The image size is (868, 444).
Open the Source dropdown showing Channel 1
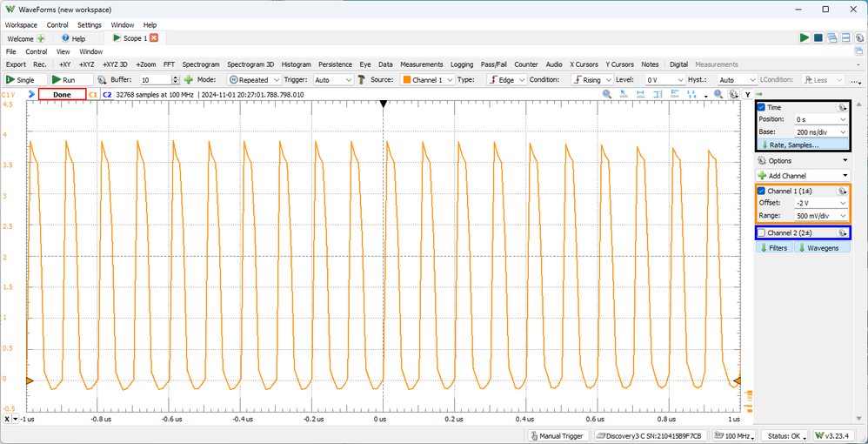pyautogui.click(x=427, y=80)
